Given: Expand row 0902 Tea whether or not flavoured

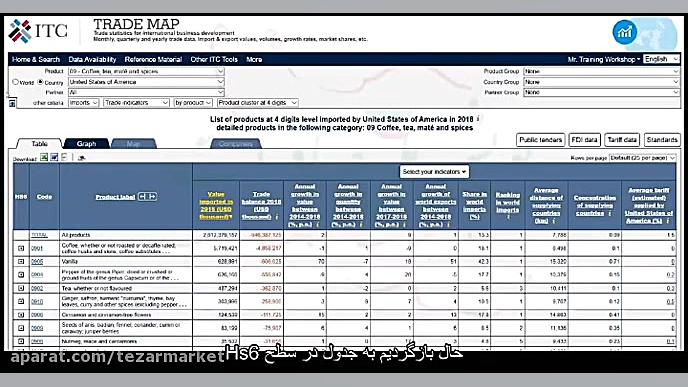Looking at the screenshot, I should 21,288.
